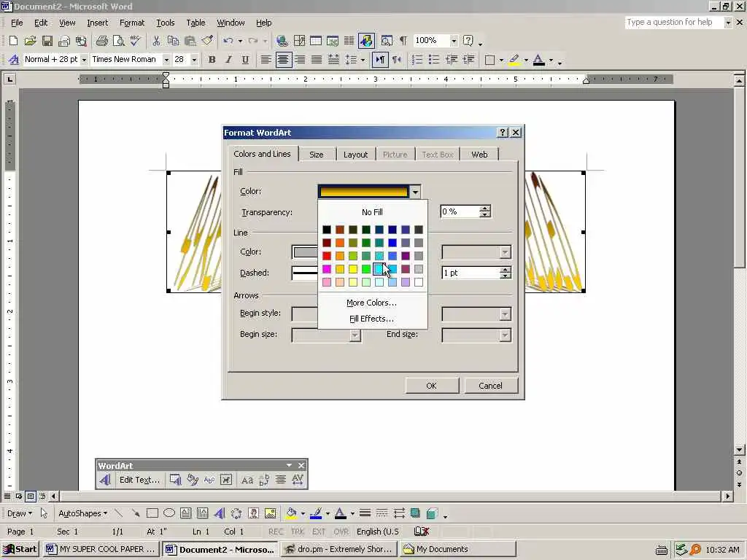Click the Cut scissors icon

coord(156,41)
